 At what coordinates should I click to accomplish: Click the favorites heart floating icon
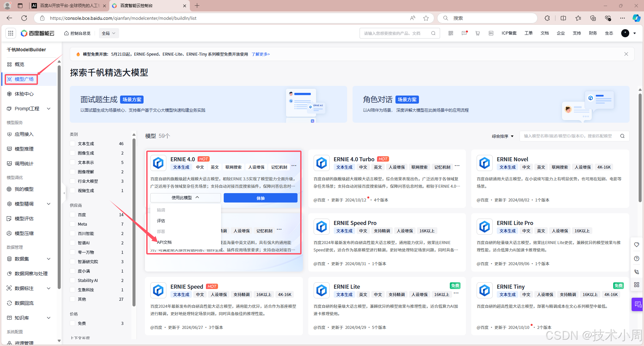point(637,245)
